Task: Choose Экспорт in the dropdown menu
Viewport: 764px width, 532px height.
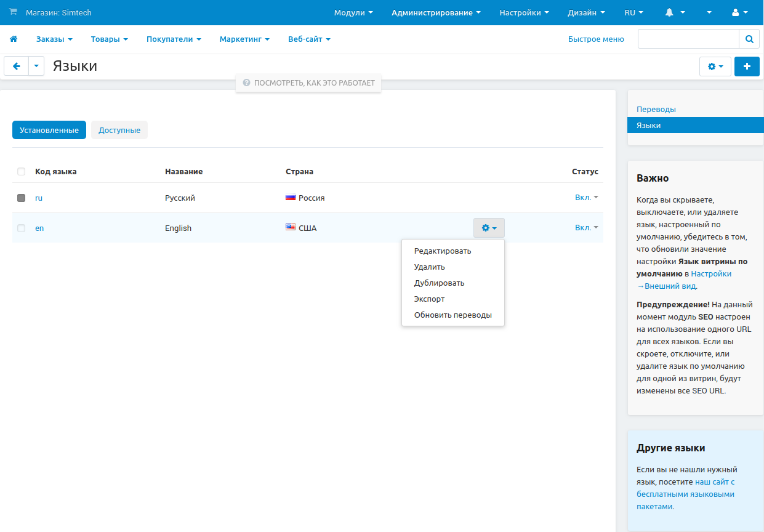Action: (x=429, y=299)
